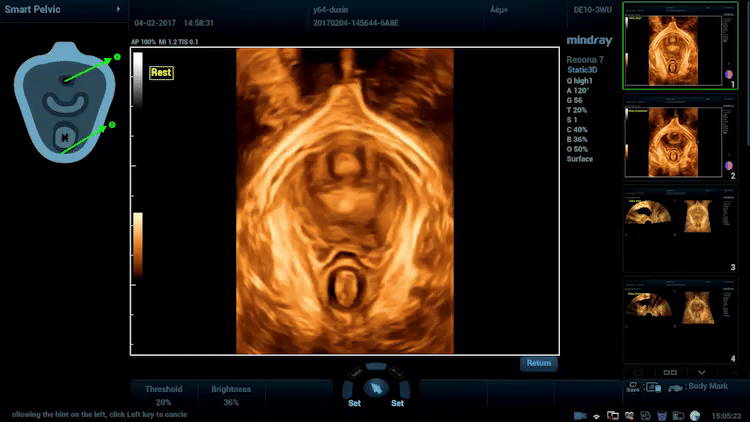Switch to the dual-view layout icon
The height and width of the screenshot is (422, 750).
670,372
